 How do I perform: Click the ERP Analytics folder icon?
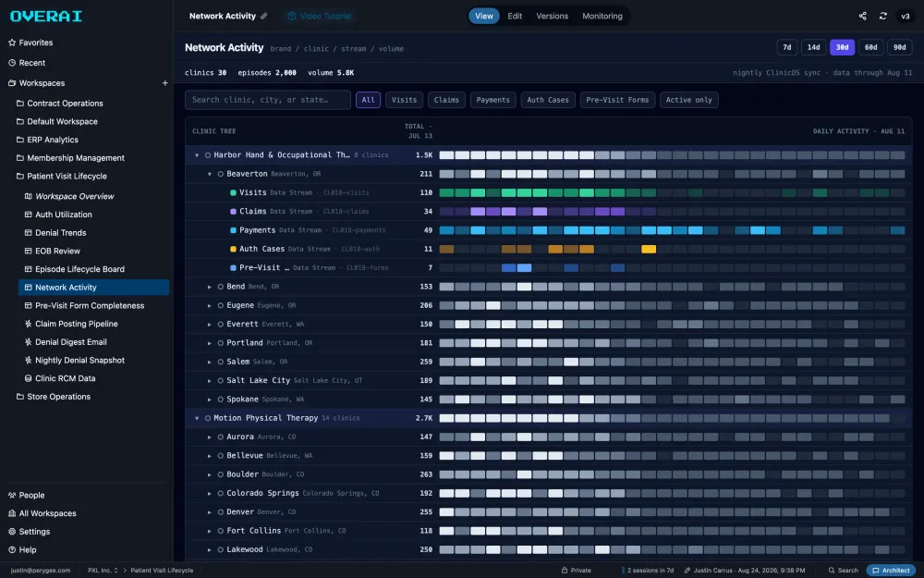coord(20,140)
